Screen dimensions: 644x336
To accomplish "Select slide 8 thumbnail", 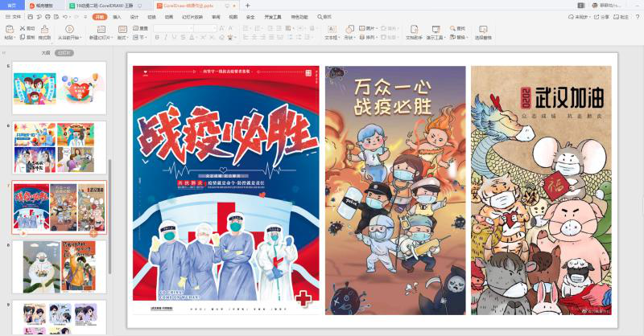I will coord(59,267).
